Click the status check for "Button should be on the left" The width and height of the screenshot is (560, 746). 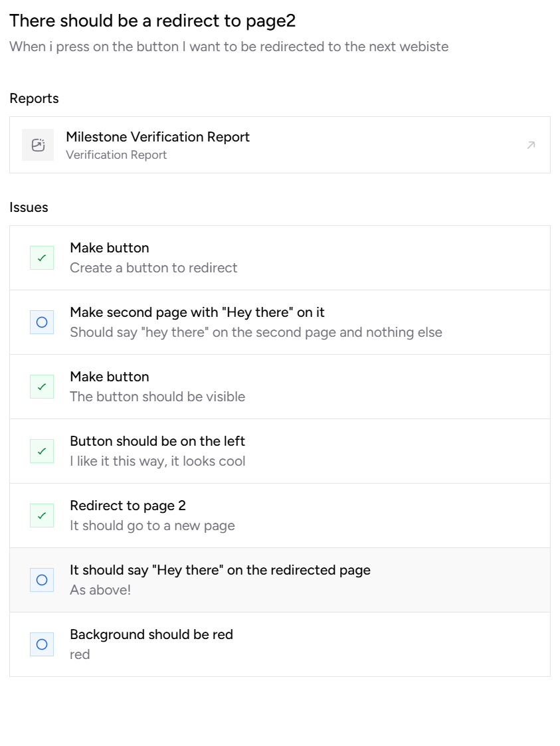point(42,451)
